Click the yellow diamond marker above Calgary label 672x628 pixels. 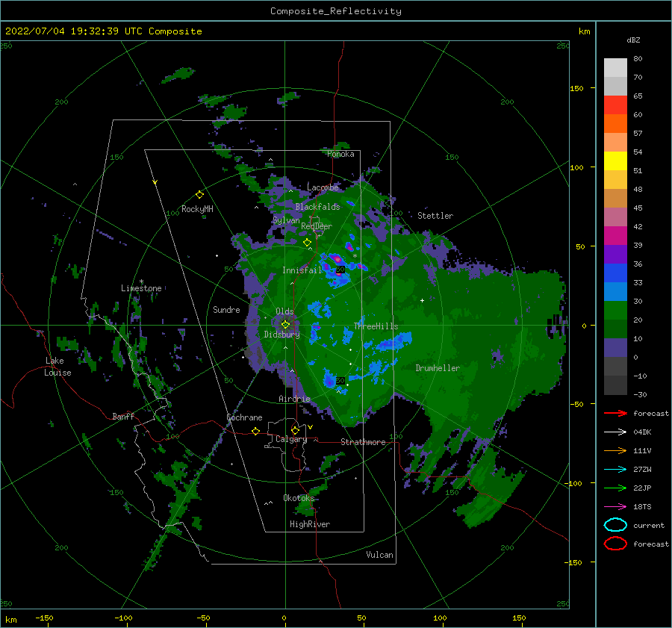click(295, 430)
